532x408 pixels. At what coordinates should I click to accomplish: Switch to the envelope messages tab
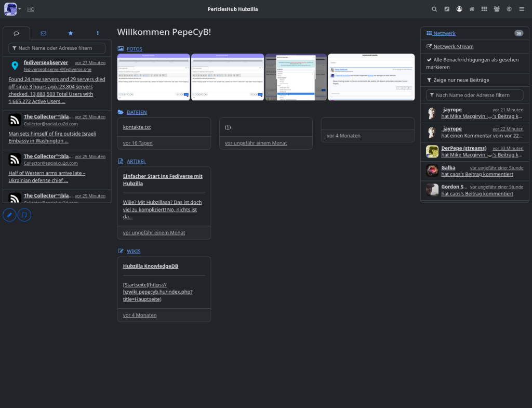[44, 33]
